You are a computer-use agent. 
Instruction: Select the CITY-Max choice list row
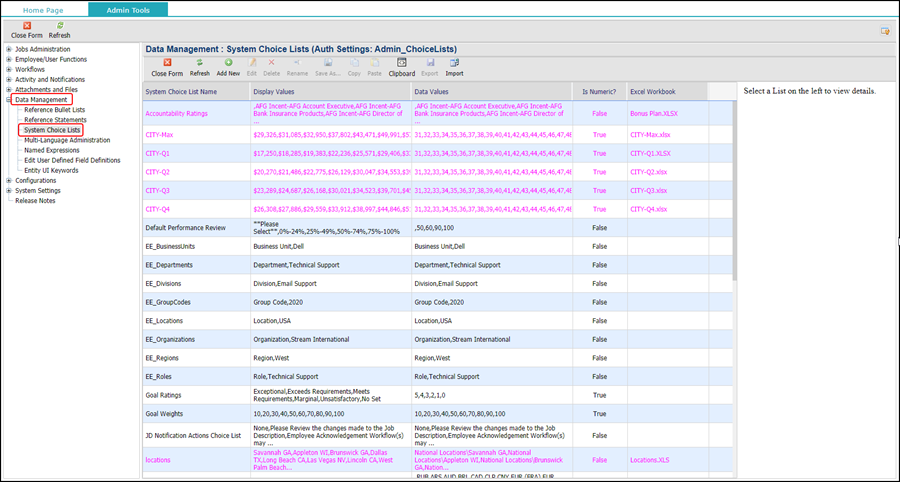(x=160, y=133)
